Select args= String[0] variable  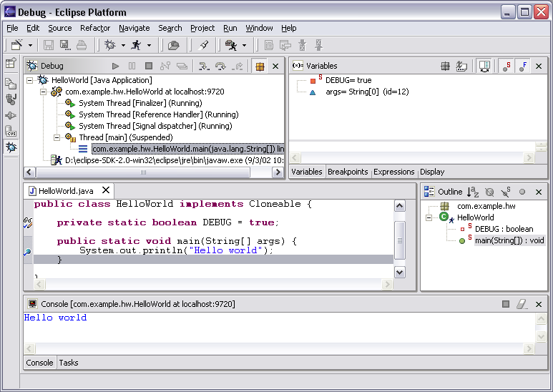tap(367, 92)
